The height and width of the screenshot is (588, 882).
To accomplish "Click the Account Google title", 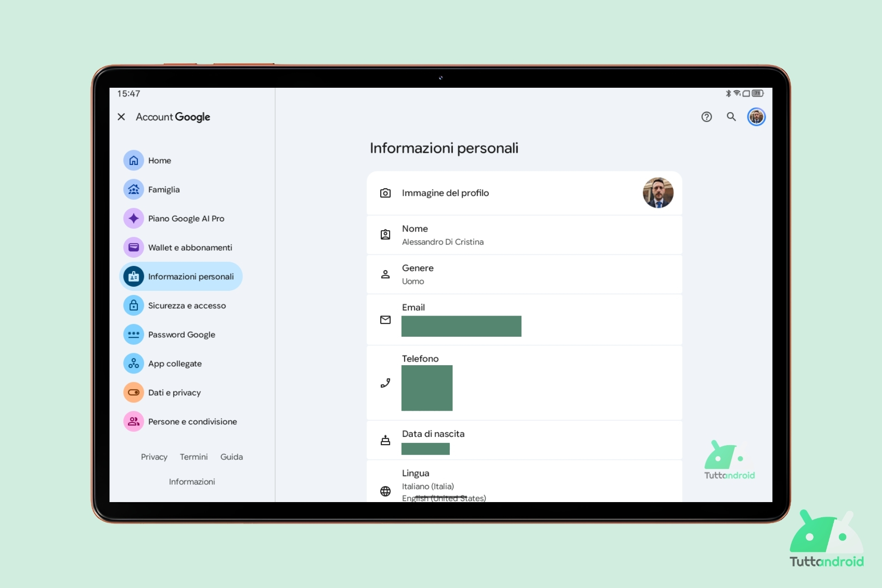I will [173, 117].
